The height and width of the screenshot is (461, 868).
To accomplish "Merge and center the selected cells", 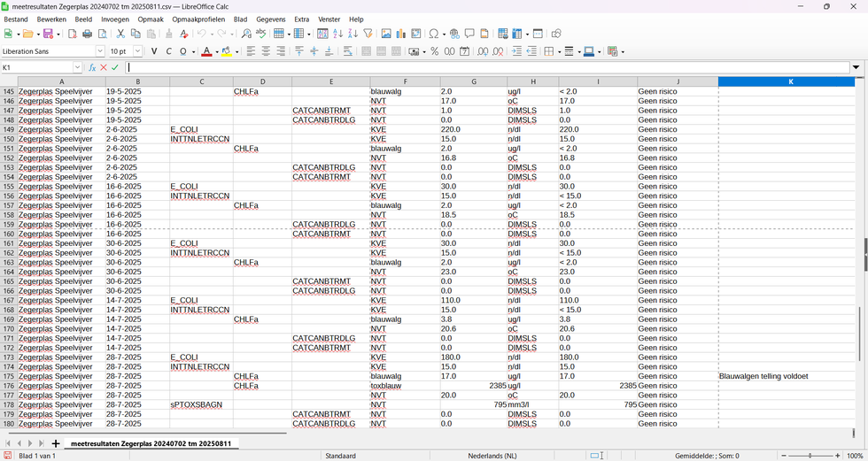I will point(366,51).
